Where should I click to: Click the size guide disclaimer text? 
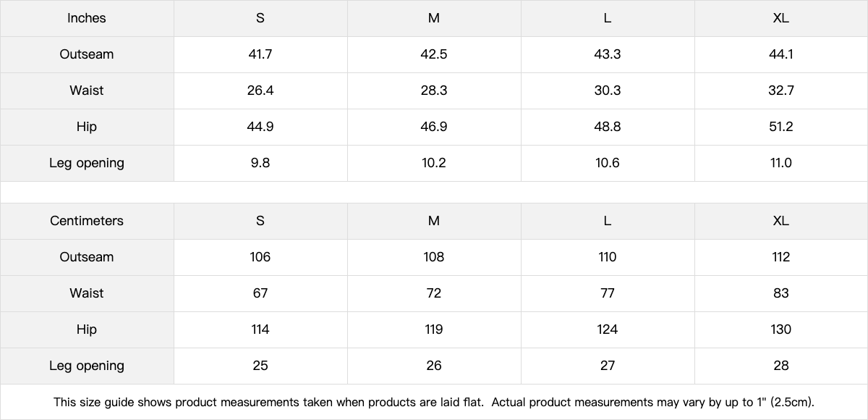pyautogui.click(x=434, y=402)
